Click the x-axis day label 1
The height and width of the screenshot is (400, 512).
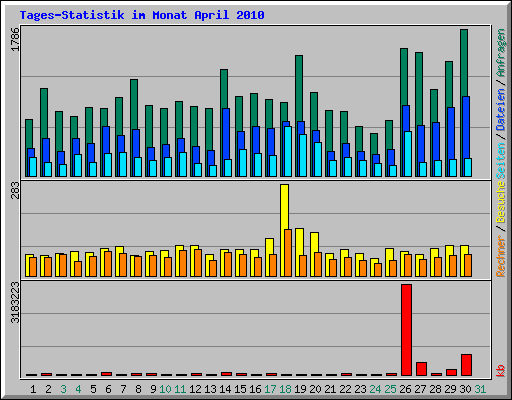pos(33,389)
